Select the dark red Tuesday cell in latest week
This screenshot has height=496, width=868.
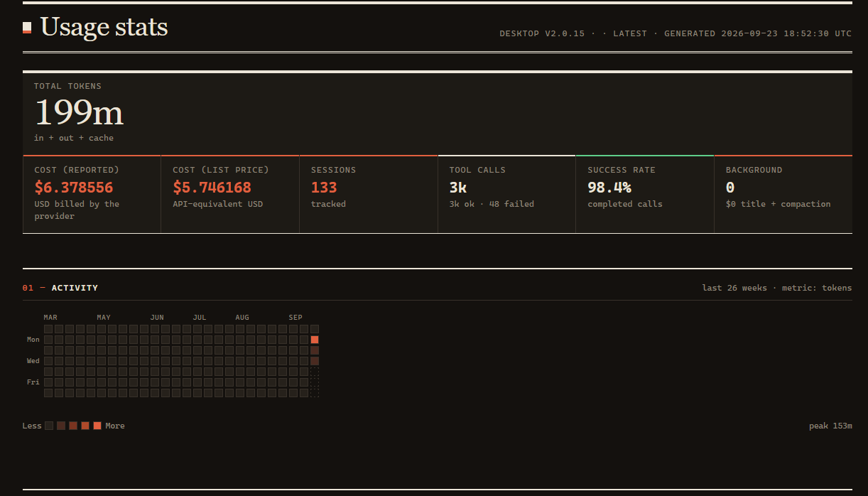(315, 350)
